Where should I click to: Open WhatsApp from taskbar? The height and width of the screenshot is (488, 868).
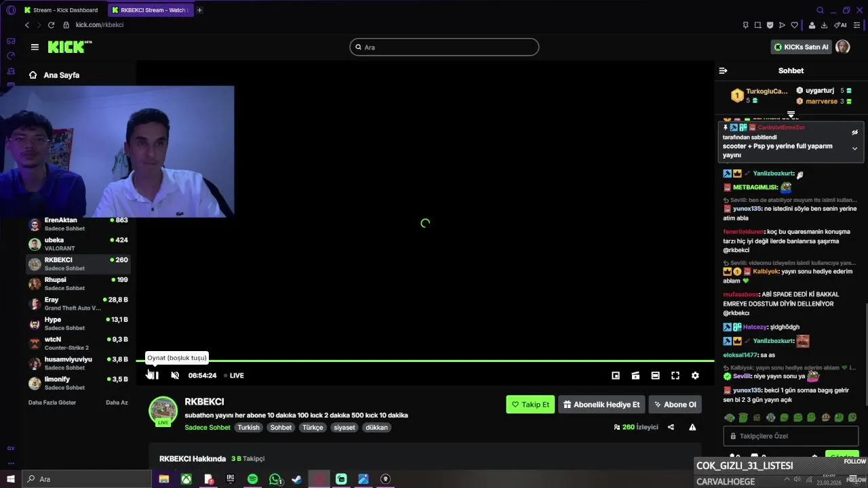tap(275, 479)
